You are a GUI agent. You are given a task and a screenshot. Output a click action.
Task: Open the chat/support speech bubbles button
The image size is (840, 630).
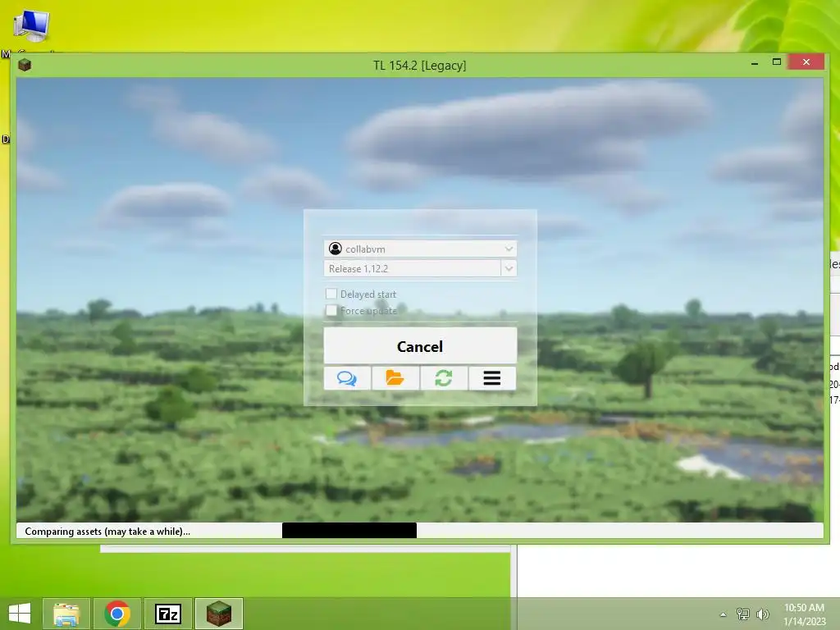[347, 378]
